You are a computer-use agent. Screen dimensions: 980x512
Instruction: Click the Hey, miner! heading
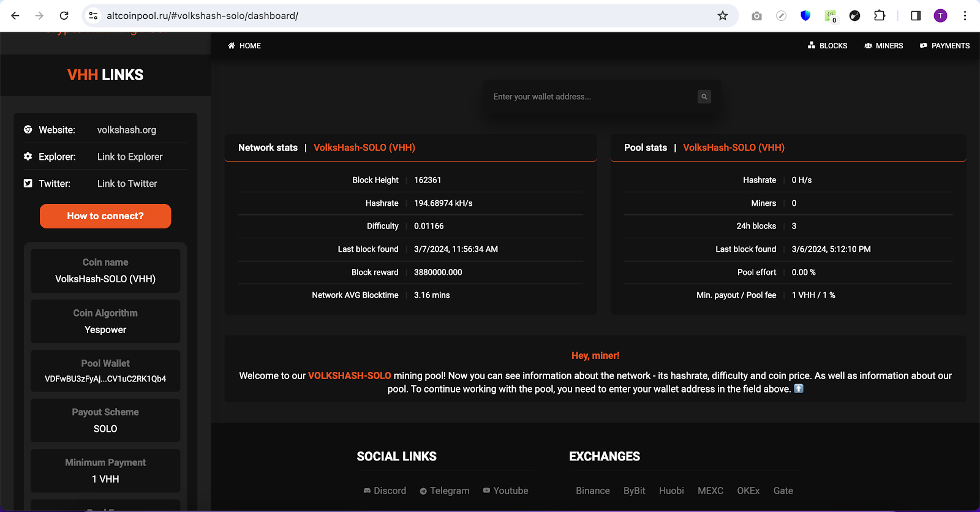(x=595, y=356)
